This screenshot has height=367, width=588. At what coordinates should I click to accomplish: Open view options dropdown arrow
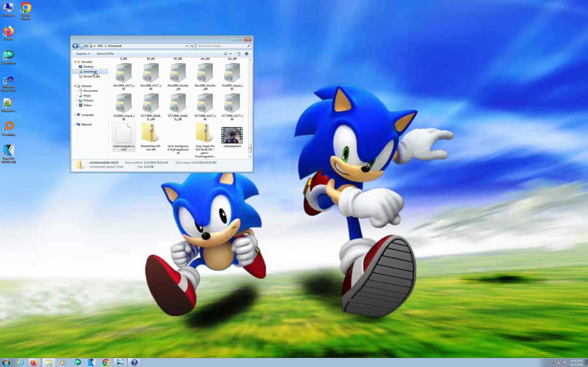[x=231, y=54]
